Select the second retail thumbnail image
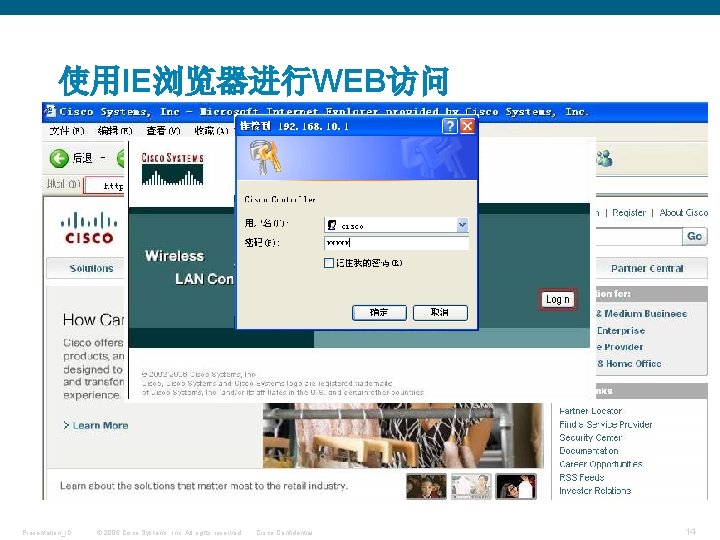 (471, 486)
